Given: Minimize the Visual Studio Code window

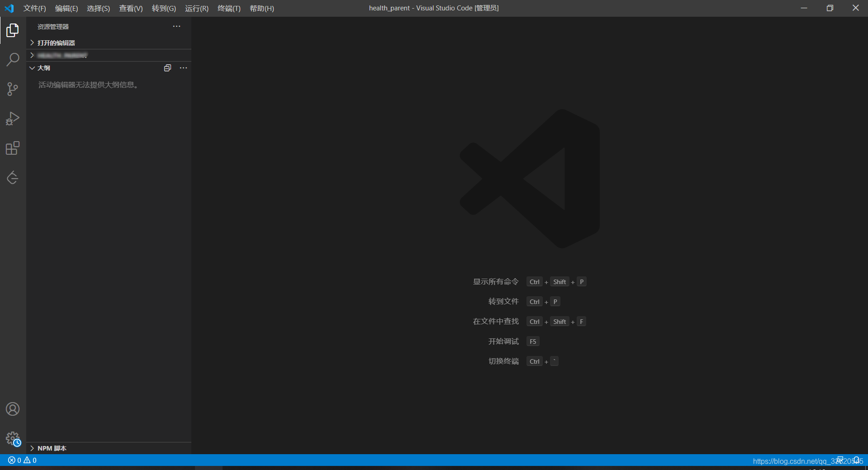Looking at the screenshot, I should tap(804, 8).
